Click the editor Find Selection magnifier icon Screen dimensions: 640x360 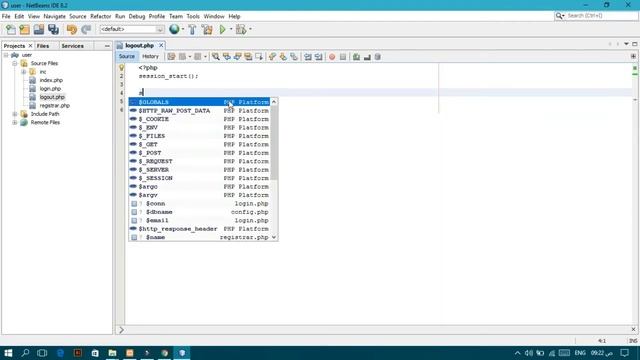[x=216, y=57]
